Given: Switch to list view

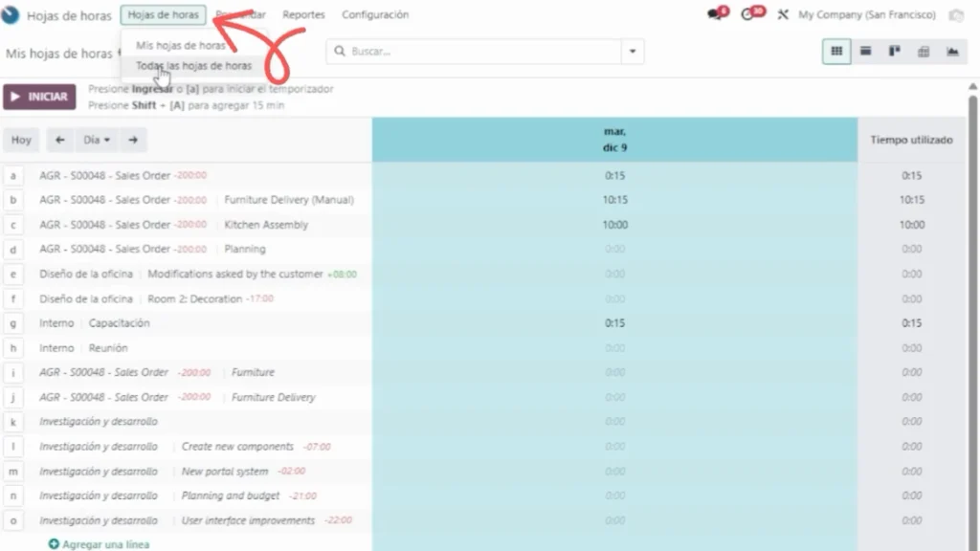Looking at the screenshot, I should (x=865, y=52).
